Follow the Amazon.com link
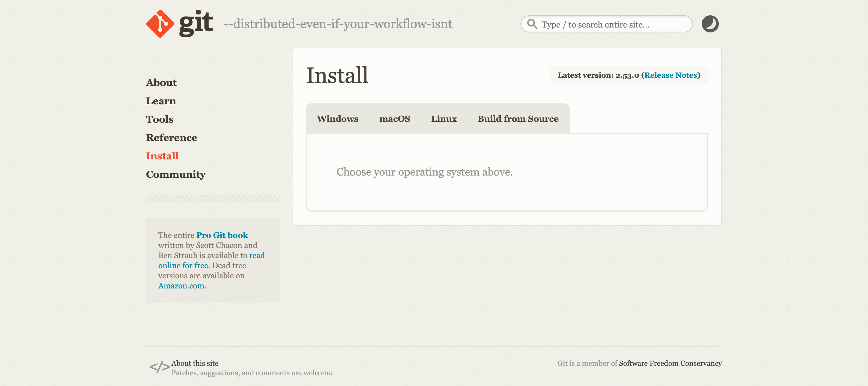This screenshot has width=868, height=386. coord(181,286)
